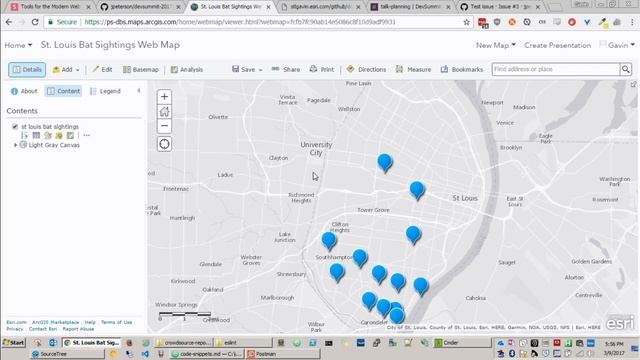640x360 pixels.
Task: Toggle the Details panel button
Action: (27, 70)
